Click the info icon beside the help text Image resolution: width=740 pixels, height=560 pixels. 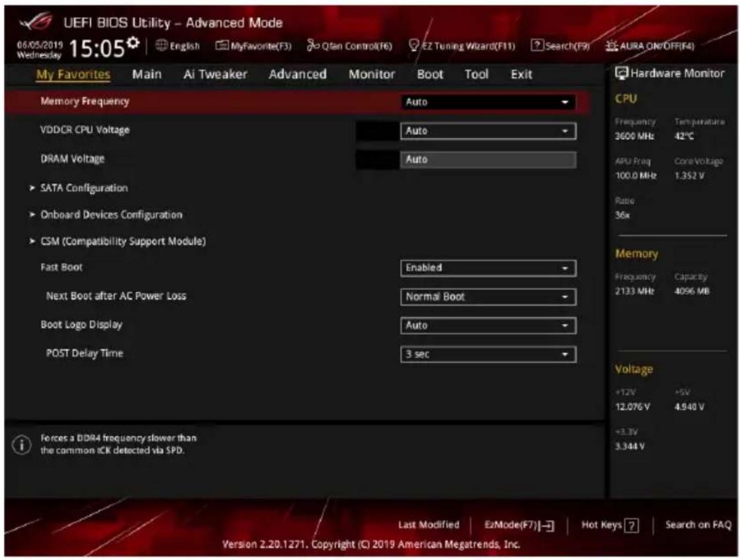pyautogui.click(x=21, y=444)
